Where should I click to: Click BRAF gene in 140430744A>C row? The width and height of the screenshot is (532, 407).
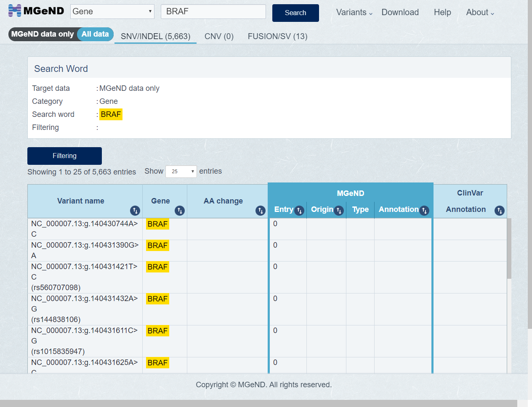[x=157, y=224]
